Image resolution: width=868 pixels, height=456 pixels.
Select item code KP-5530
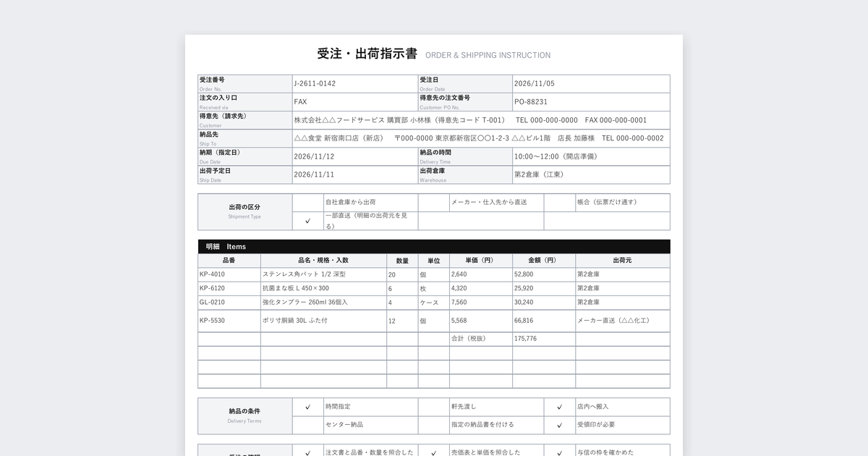pos(213,321)
